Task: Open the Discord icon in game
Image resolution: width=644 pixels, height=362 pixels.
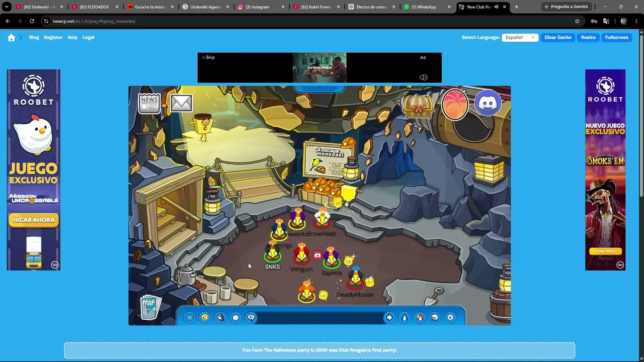Action: (x=488, y=103)
